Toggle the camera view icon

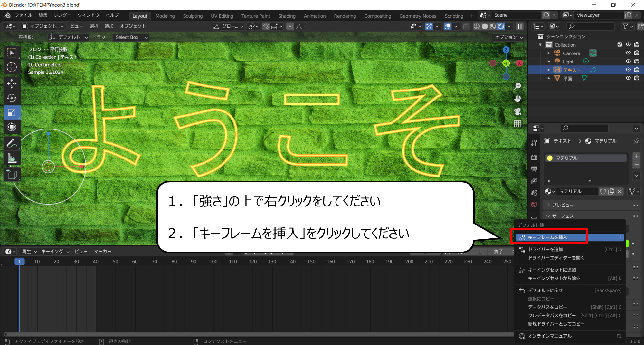tap(517, 111)
